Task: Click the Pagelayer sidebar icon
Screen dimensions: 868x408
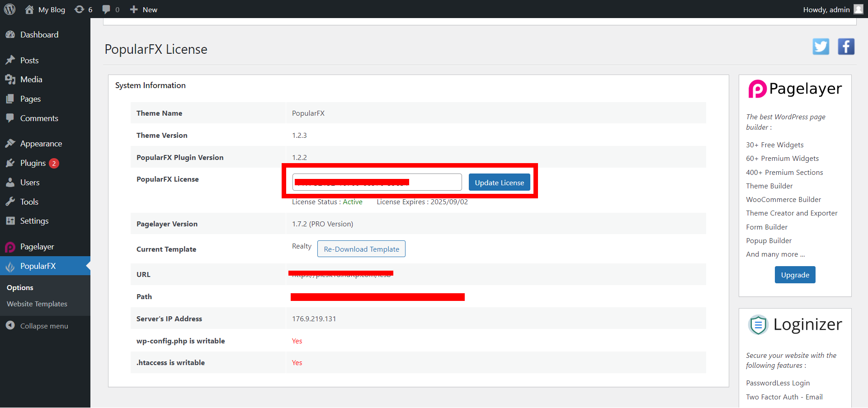Action: [10, 247]
